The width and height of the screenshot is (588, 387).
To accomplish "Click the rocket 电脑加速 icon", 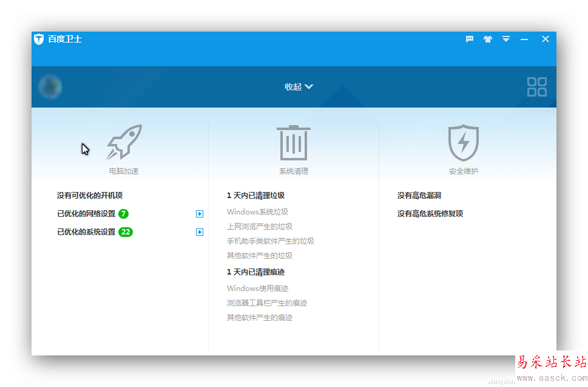I will (x=124, y=142).
